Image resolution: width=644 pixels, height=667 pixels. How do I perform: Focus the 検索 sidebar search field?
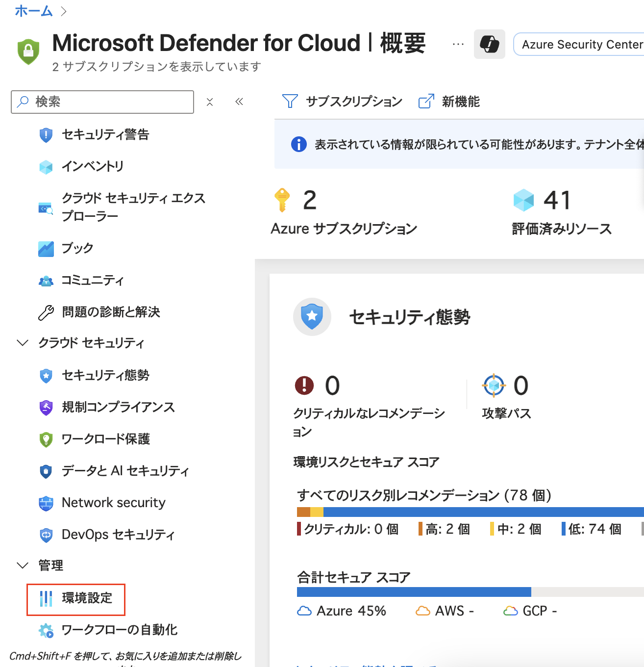102,102
